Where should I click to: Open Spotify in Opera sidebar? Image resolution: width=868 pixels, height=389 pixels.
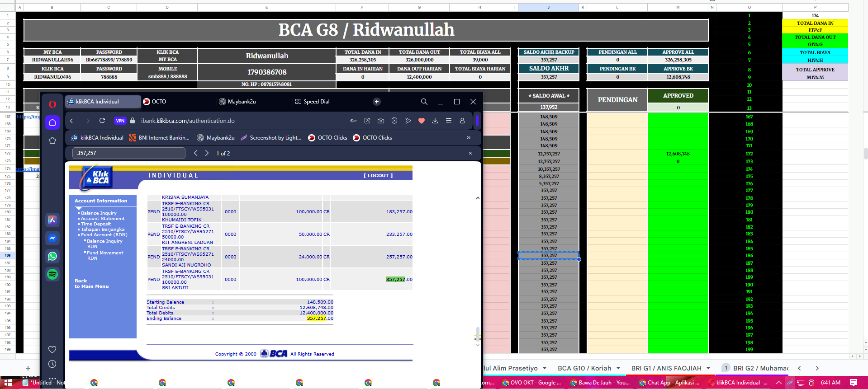[52, 274]
